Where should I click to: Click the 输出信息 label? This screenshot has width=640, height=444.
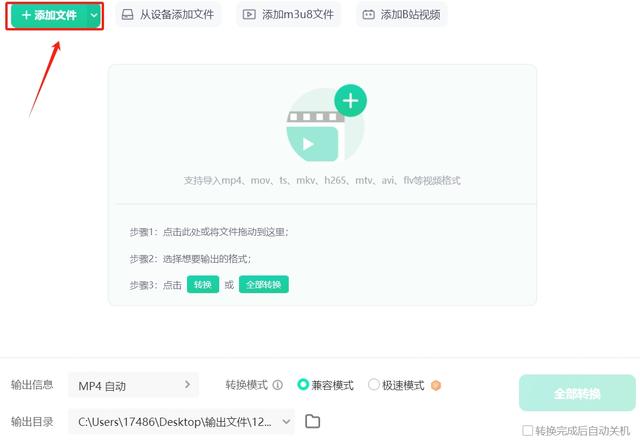pyautogui.click(x=32, y=385)
